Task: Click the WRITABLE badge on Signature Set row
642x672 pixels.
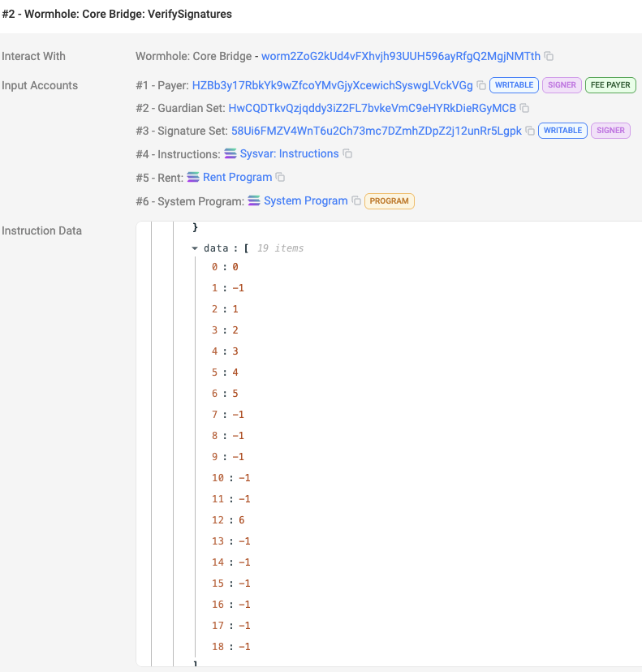Action: coord(562,131)
